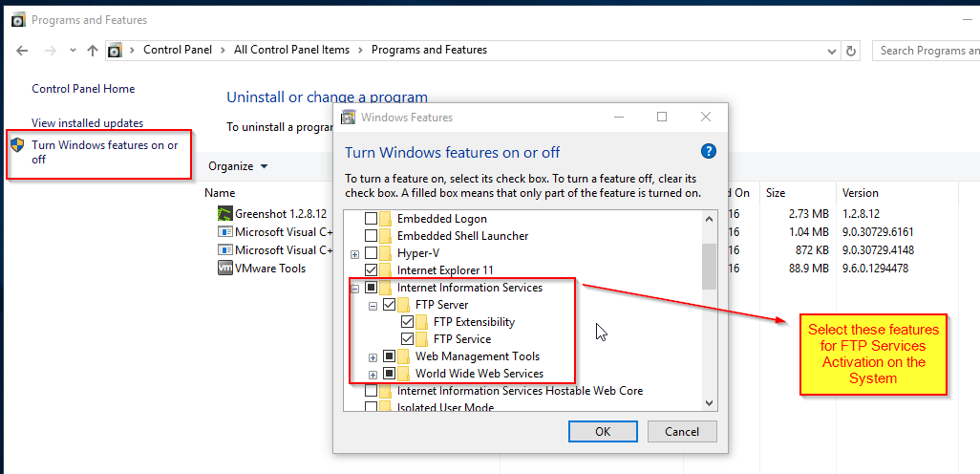The height and width of the screenshot is (474, 980).
Task: Click the FTP Service folder icon
Action: pyautogui.click(x=422, y=339)
